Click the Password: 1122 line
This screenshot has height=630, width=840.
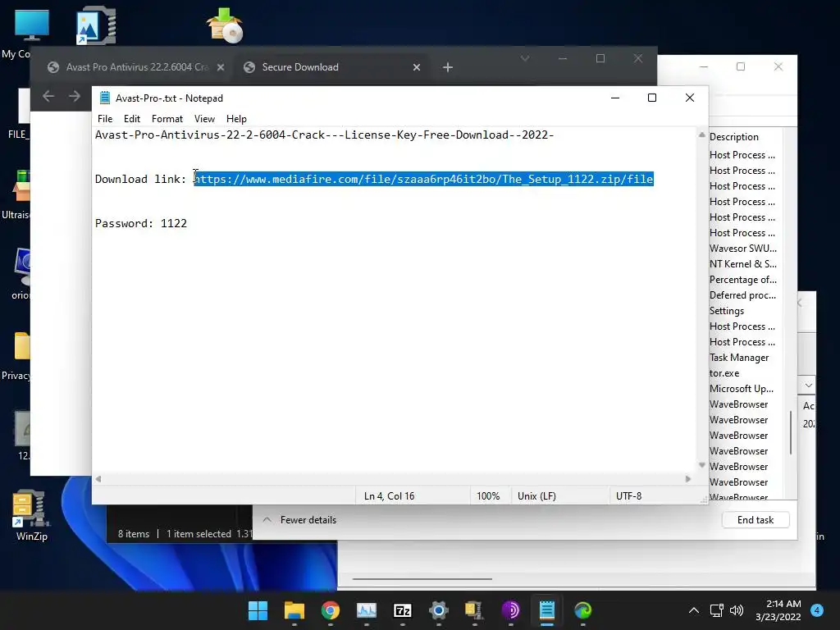pyautogui.click(x=141, y=223)
